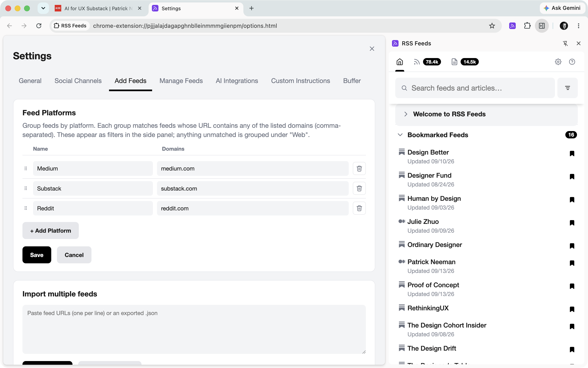The height and width of the screenshot is (368, 588).
Task: Click the Import multiple feeds text area
Action: click(194, 329)
